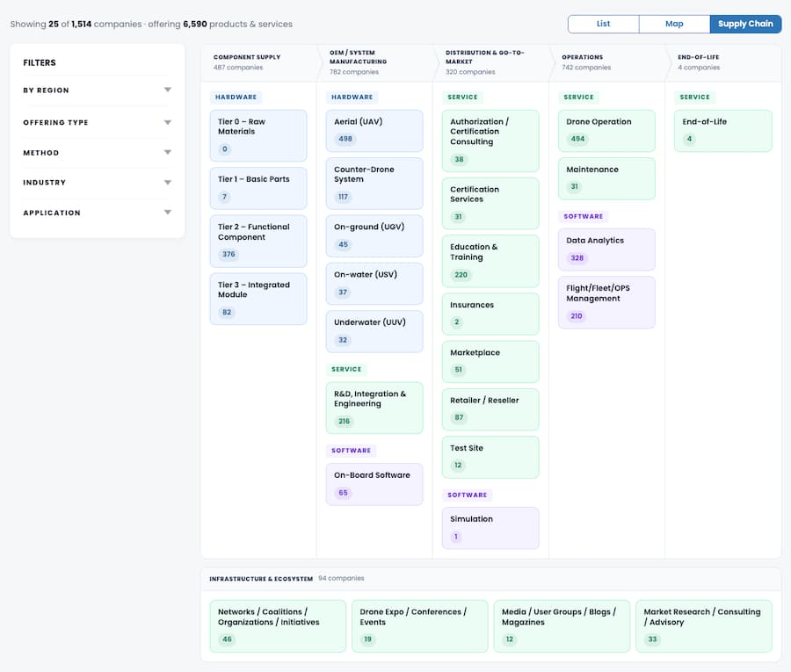
Task: Open the Maintenance card
Action: point(606,178)
